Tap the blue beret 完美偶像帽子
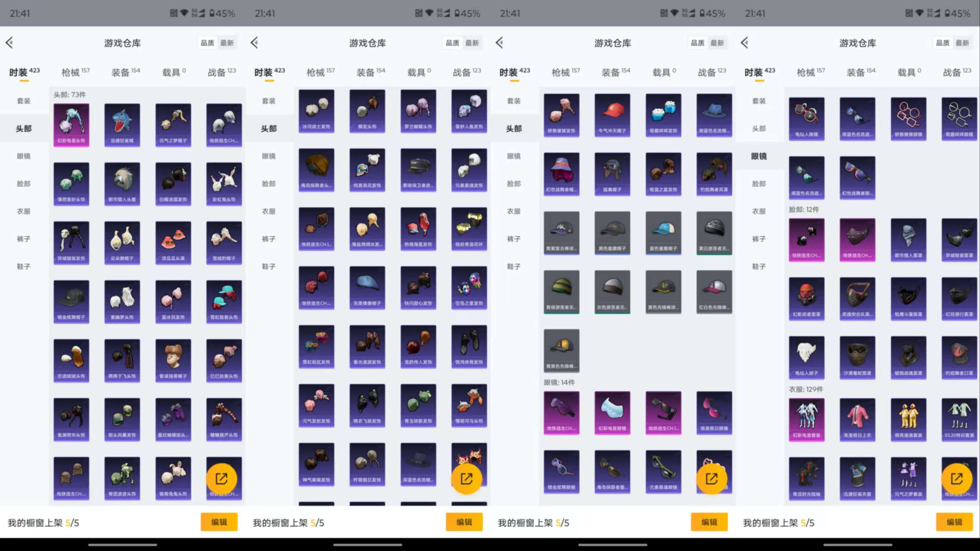Screen dimensions: 980x551 [x=367, y=287]
